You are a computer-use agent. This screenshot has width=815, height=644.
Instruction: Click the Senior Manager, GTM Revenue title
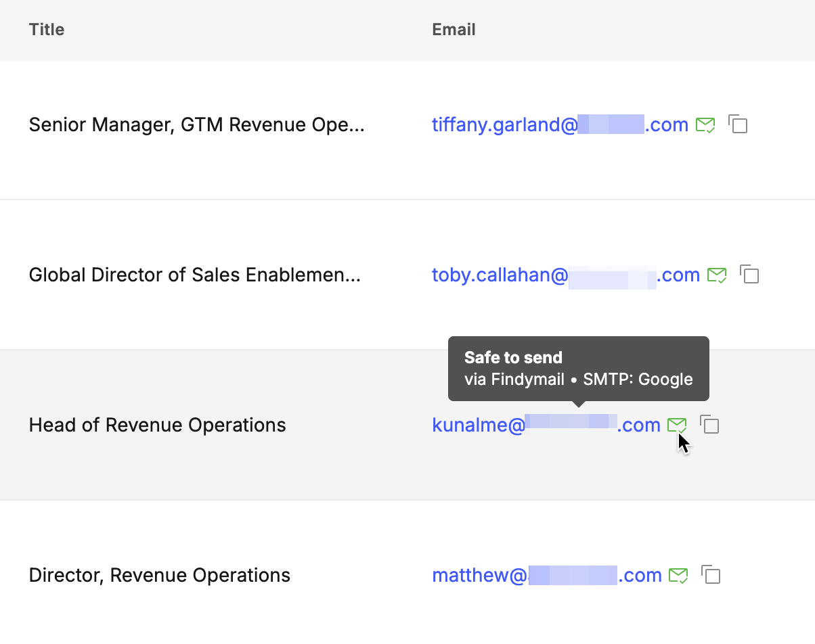[196, 124]
